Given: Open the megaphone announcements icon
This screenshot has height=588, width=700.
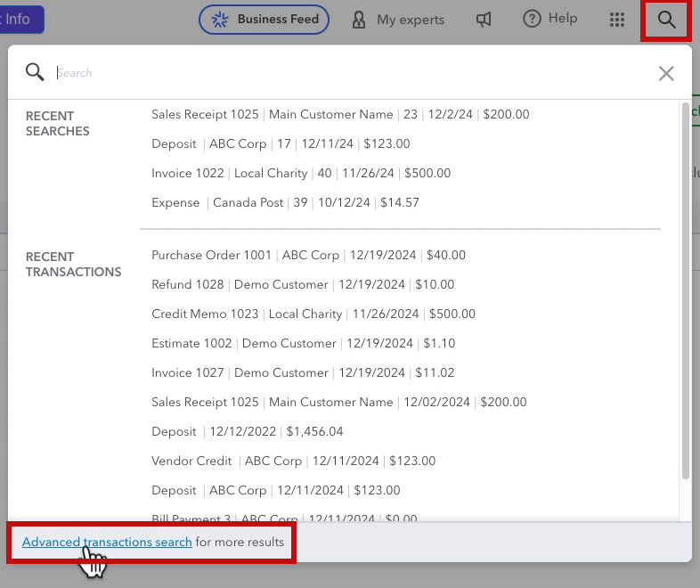Looking at the screenshot, I should 484,20.
